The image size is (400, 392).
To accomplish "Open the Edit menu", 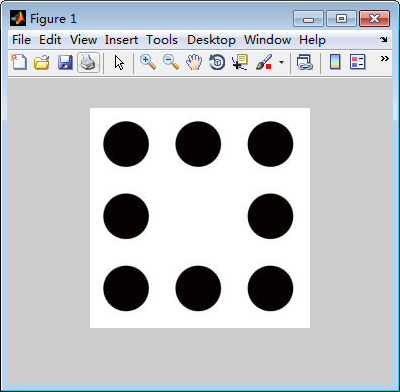I will click(50, 40).
